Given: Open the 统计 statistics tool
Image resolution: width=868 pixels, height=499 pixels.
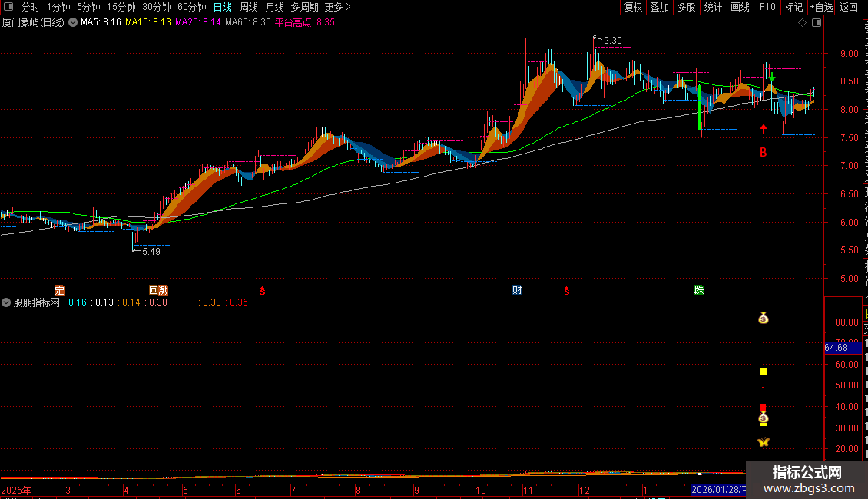Looking at the screenshot, I should coord(713,7).
